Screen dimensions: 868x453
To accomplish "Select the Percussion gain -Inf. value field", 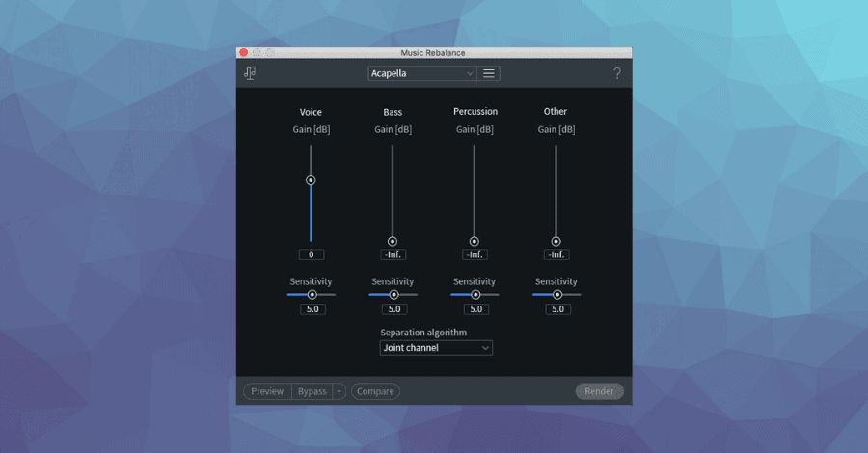I will tap(475, 254).
